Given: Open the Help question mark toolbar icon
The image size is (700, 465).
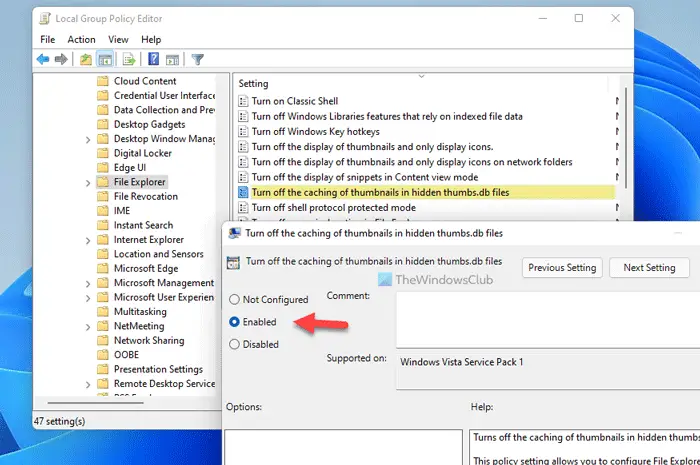Looking at the screenshot, I should [154, 58].
